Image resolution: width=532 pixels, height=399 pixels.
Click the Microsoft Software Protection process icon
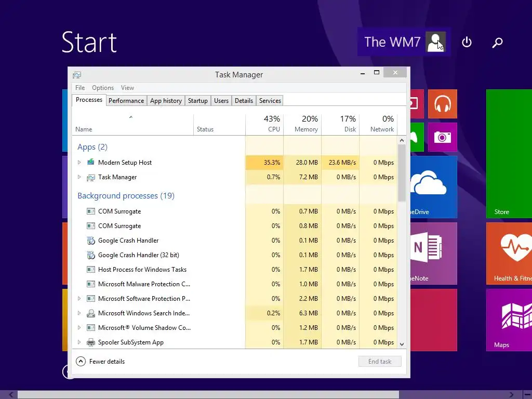90,299
